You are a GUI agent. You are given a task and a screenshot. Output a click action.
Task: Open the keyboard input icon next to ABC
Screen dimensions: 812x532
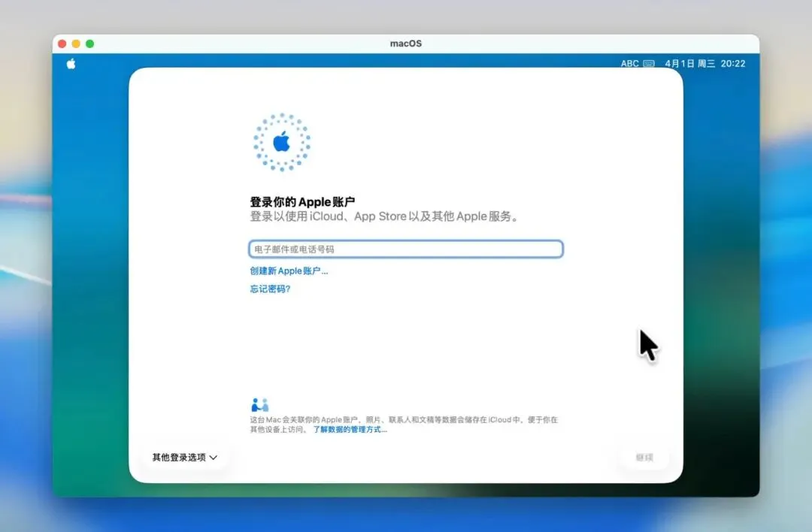coord(649,64)
